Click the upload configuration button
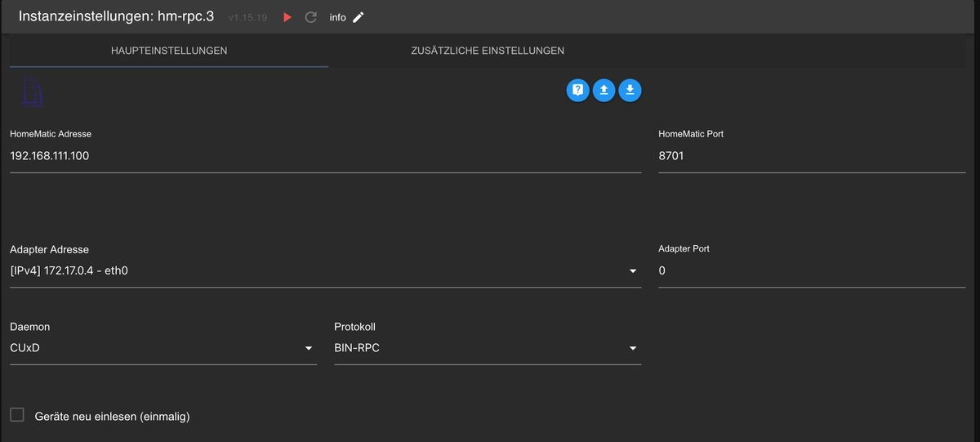 604,91
